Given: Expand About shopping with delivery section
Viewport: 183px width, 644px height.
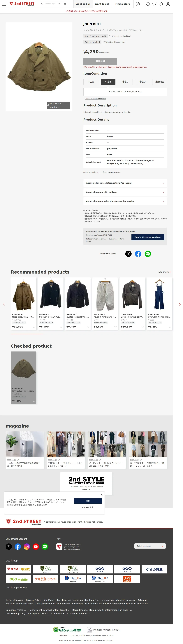Looking at the screenshot, I should [x=125, y=192].
